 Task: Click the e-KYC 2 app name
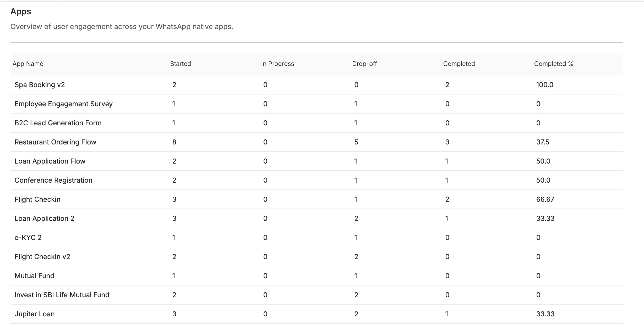(x=28, y=238)
